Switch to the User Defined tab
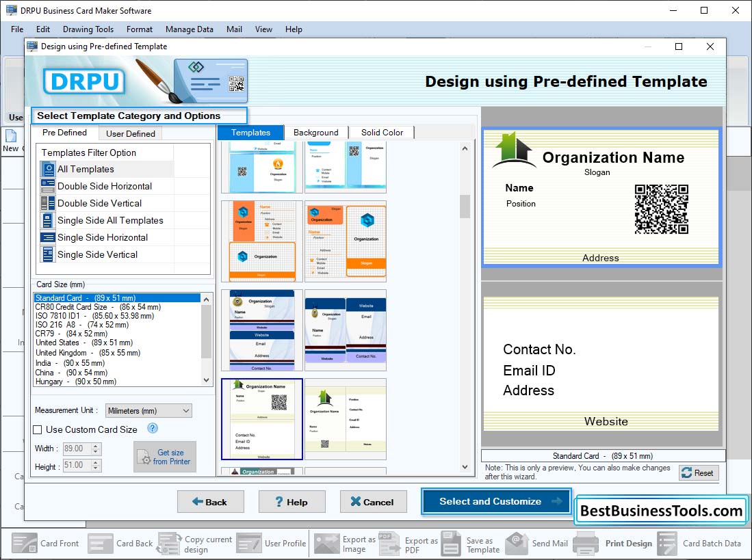 (x=131, y=133)
